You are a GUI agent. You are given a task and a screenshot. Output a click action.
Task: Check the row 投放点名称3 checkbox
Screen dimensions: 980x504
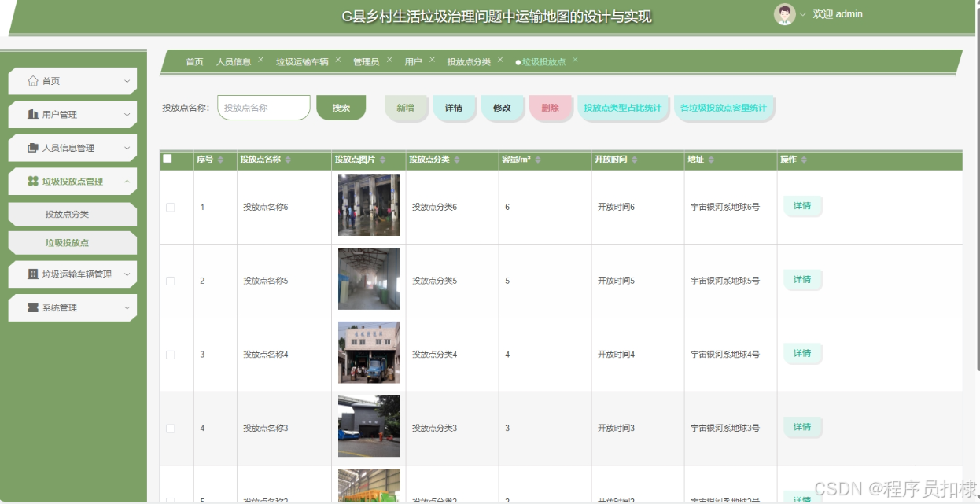[x=170, y=429]
